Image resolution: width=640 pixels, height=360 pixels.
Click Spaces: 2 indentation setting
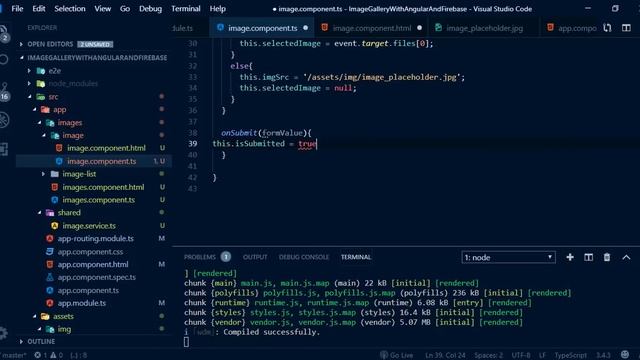point(488,355)
